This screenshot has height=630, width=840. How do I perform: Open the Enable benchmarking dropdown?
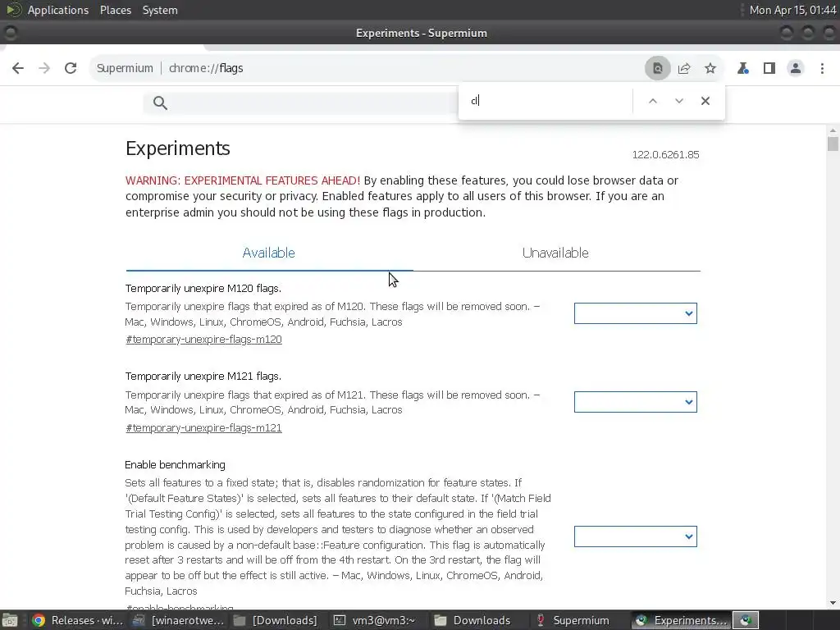636,536
